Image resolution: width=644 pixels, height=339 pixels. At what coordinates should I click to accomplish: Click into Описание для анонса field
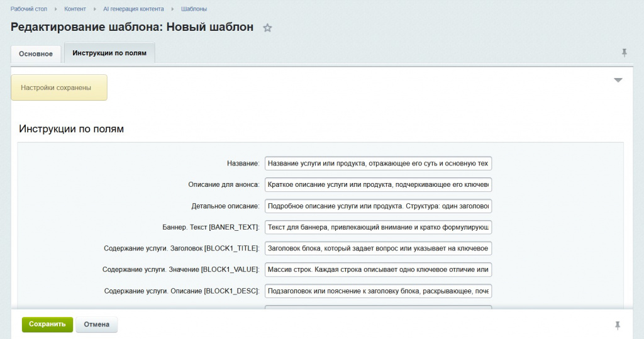tap(378, 185)
